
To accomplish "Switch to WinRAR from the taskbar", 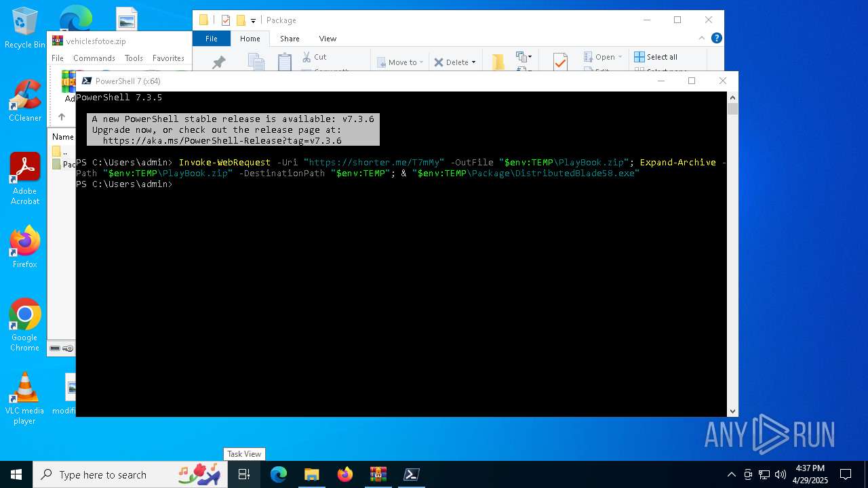I will 378,474.
